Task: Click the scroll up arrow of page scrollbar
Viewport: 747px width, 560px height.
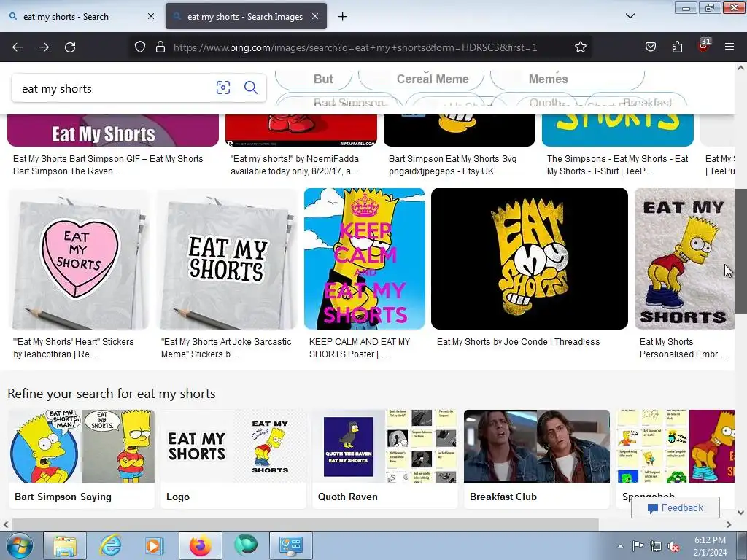Action: (740, 68)
